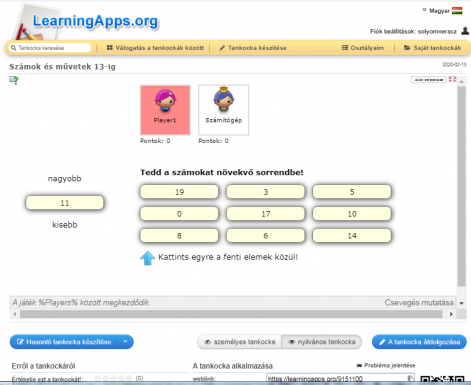
Task: Open Fiók beállítások: solyomneracz link
Action: pos(413,32)
